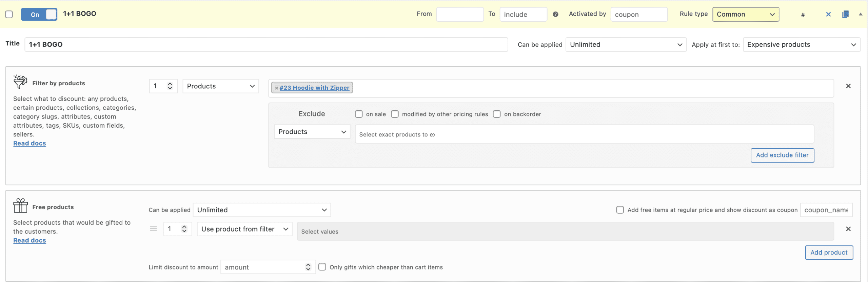Collapse the rule with triangle arrow

[860, 14]
